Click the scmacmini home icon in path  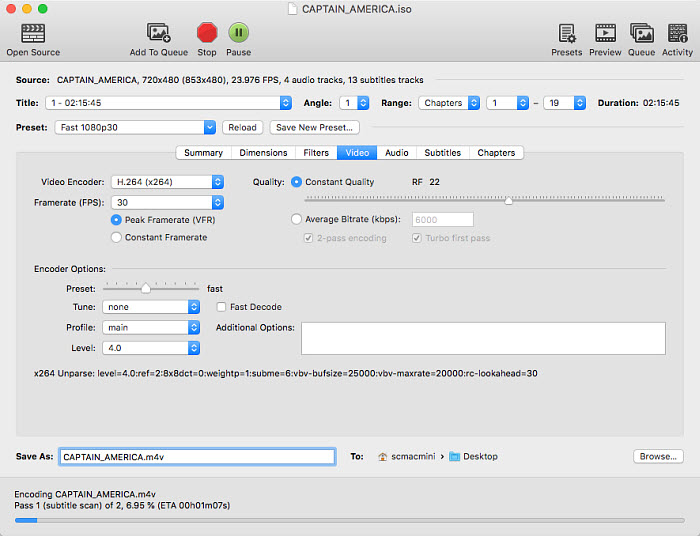(x=383, y=457)
